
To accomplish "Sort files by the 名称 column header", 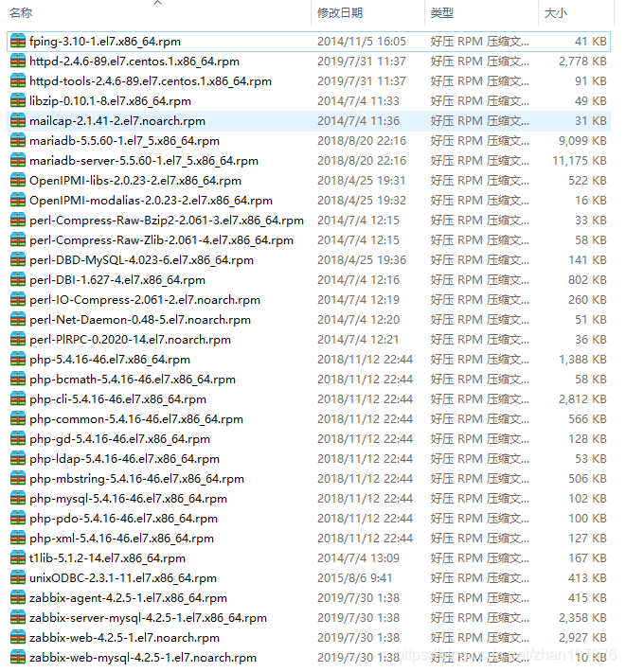I will point(21,13).
